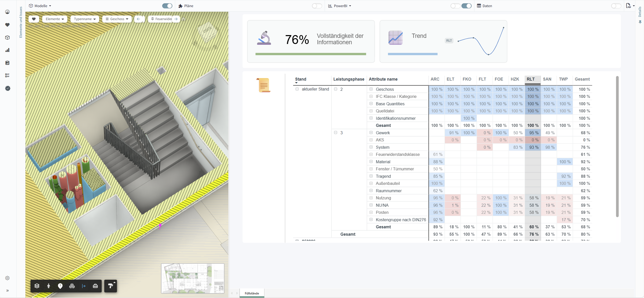Activate the first-person walk mode icon

pos(49,286)
